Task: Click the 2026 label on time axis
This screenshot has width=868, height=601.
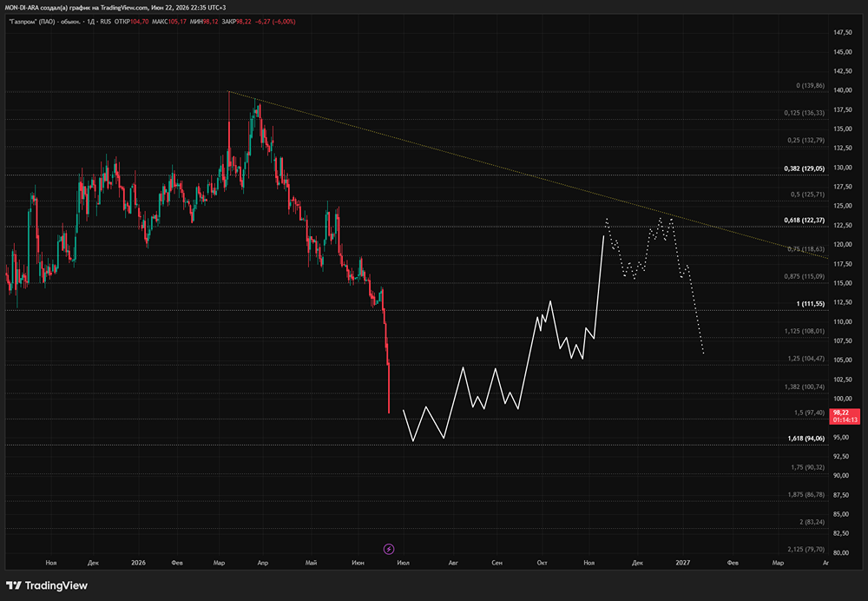Action: click(x=138, y=563)
